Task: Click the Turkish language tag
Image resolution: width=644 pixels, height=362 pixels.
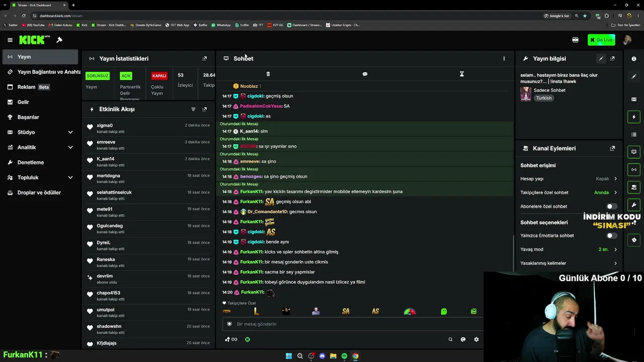Action: point(544,98)
